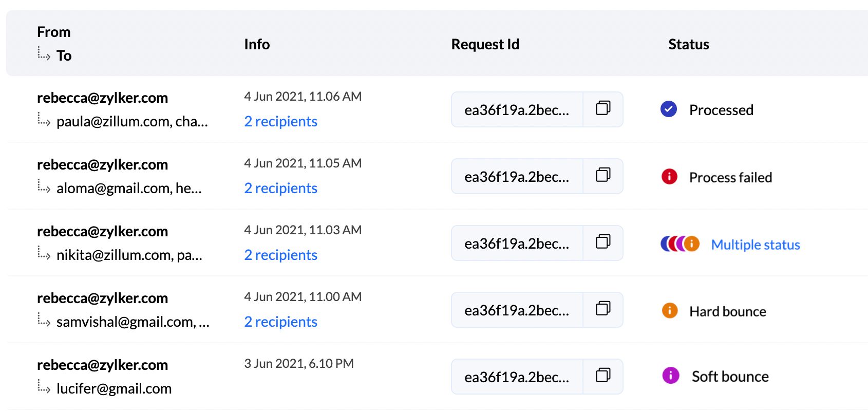The width and height of the screenshot is (868, 411).
Task: Copy request ID for 11.06 AM email
Action: (603, 108)
